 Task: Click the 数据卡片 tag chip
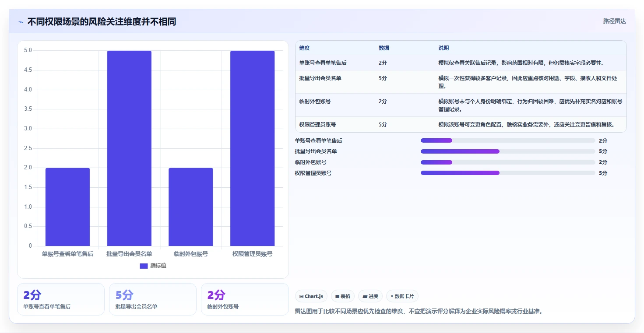click(x=402, y=296)
